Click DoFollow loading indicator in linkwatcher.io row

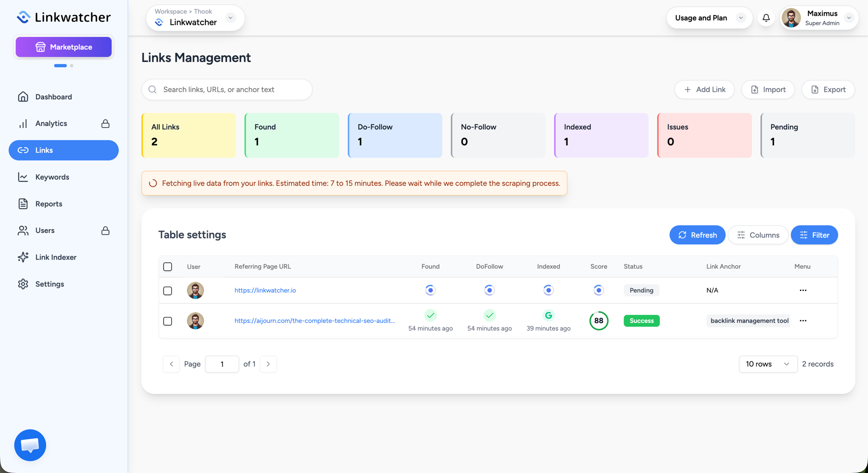click(x=490, y=290)
